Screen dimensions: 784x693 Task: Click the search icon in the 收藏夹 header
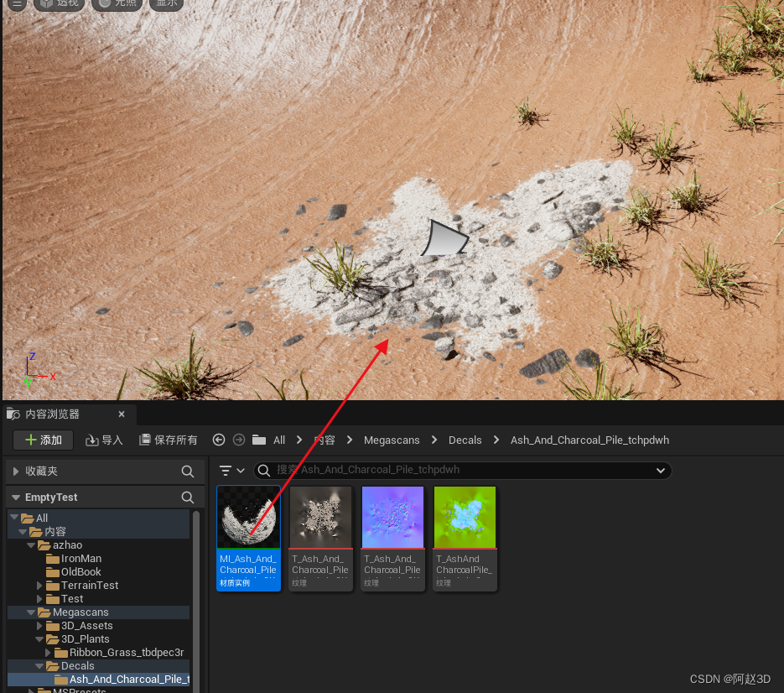[x=188, y=472]
